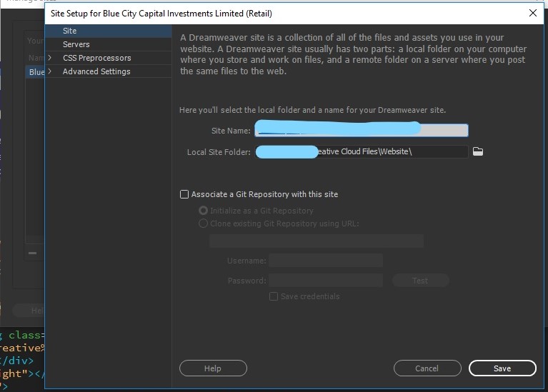Test the Git connection
The height and width of the screenshot is (392, 548).
(420, 281)
